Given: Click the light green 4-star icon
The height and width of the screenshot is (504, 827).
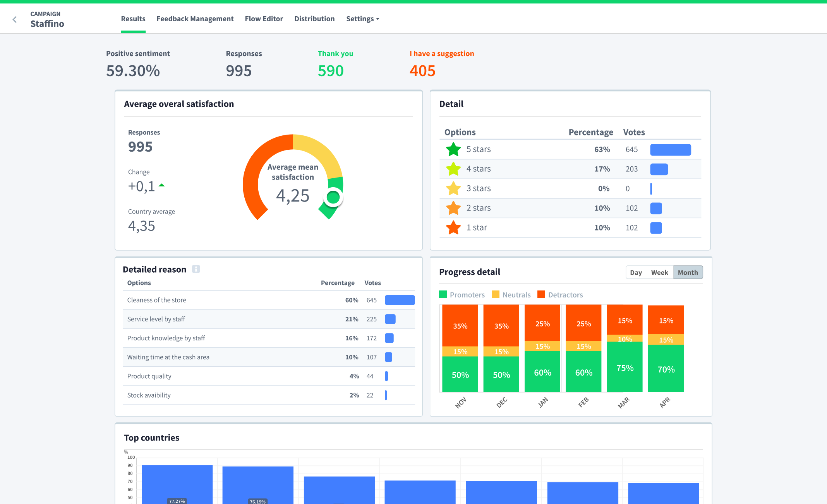Looking at the screenshot, I should coord(453,169).
